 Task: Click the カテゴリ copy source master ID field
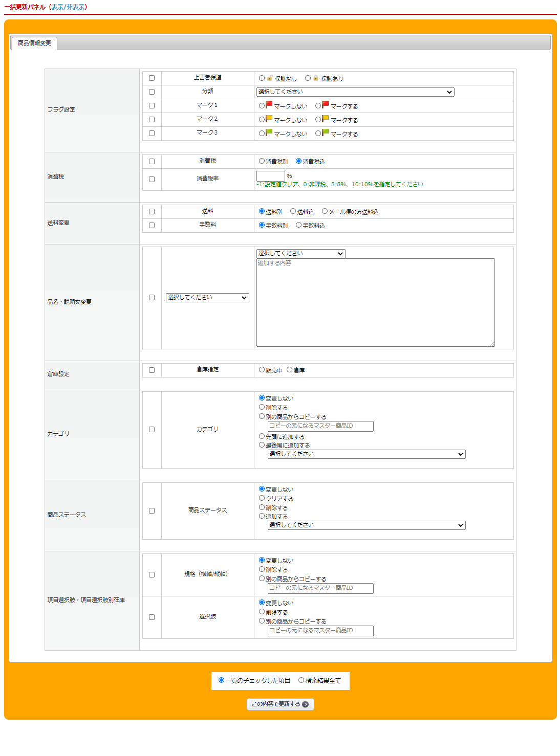pyautogui.click(x=320, y=426)
